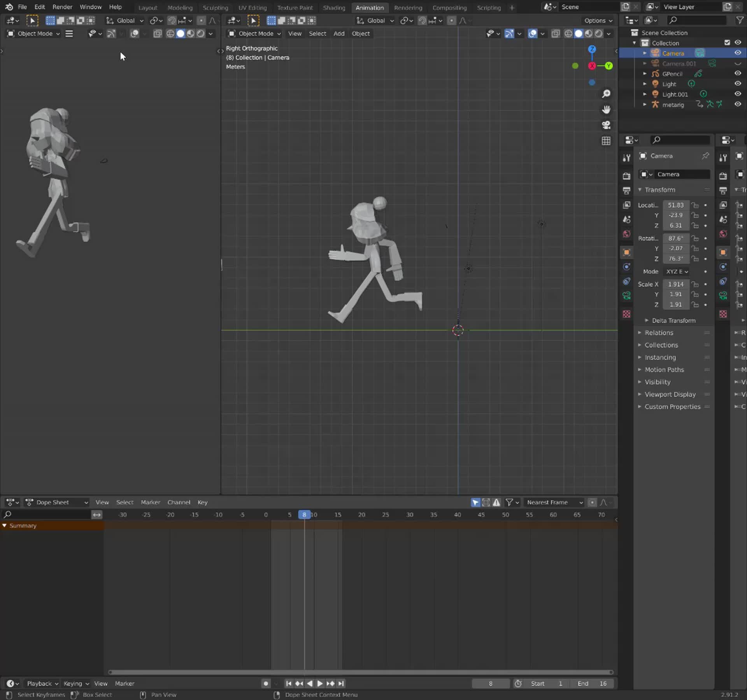747x700 pixels.
Task: Open the Render Properties tab icon
Action: pos(626,175)
